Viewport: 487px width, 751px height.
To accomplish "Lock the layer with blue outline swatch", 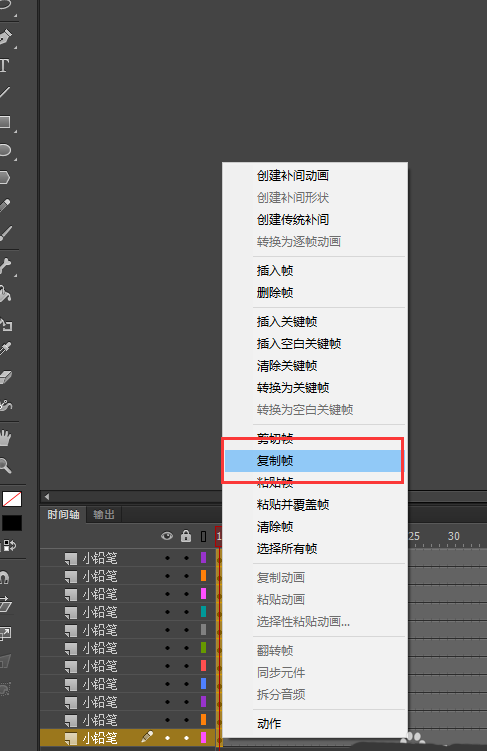I will (186, 684).
